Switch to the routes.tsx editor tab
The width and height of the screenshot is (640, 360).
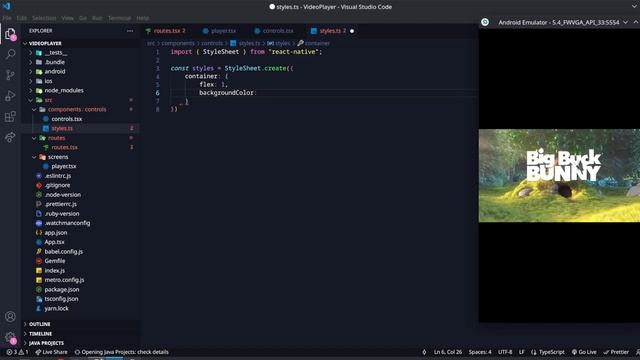tap(168, 31)
